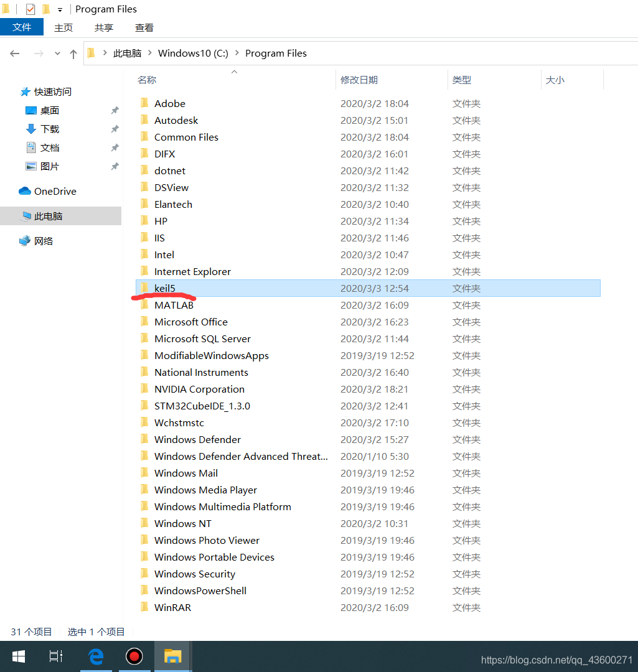Image resolution: width=638 pixels, height=672 pixels.
Task: Open 图片 in quick access
Action: [50, 166]
